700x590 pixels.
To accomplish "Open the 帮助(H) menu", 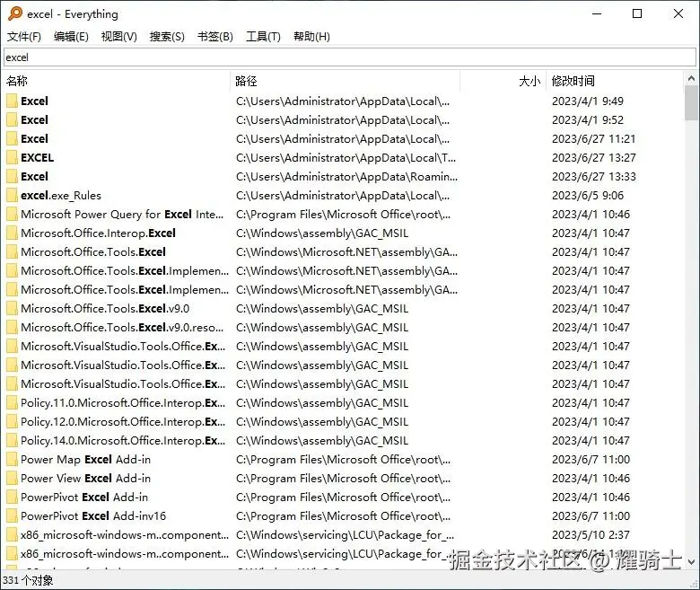I will [x=311, y=37].
